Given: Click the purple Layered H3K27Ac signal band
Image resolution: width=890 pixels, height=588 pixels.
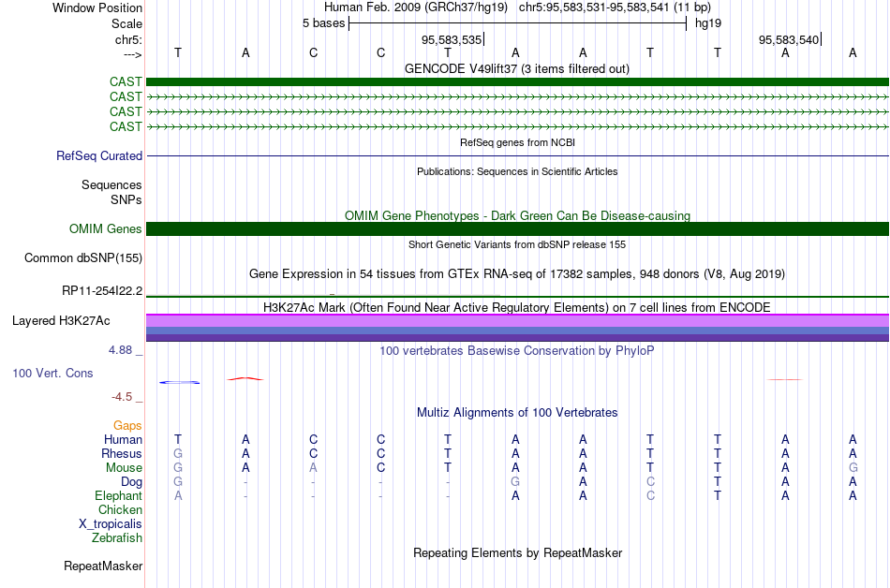Looking at the screenshot, I should (x=517, y=328).
